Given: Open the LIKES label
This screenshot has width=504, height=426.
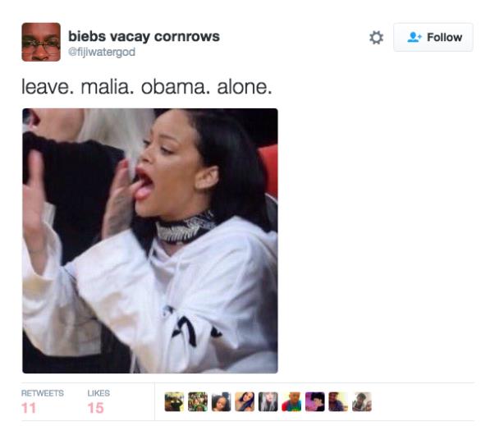Looking at the screenshot, I should (99, 393).
